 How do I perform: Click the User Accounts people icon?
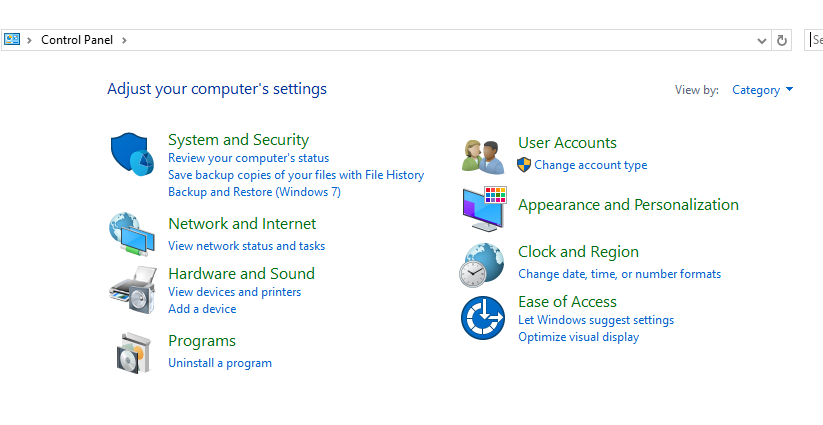pyautogui.click(x=483, y=155)
